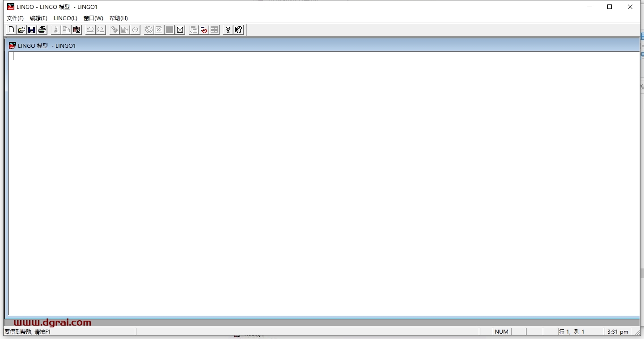Open the 窗口(W) menu
The height and width of the screenshot is (339, 644).
93,18
